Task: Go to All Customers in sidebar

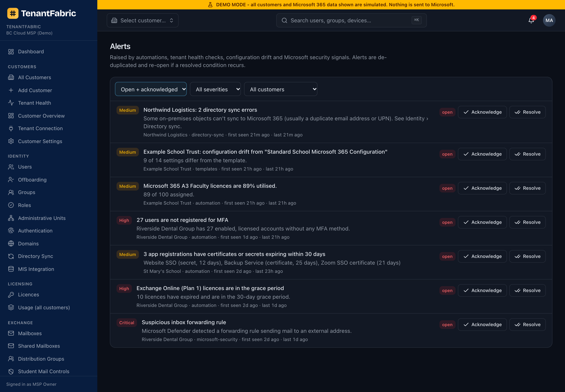Action: tap(34, 77)
